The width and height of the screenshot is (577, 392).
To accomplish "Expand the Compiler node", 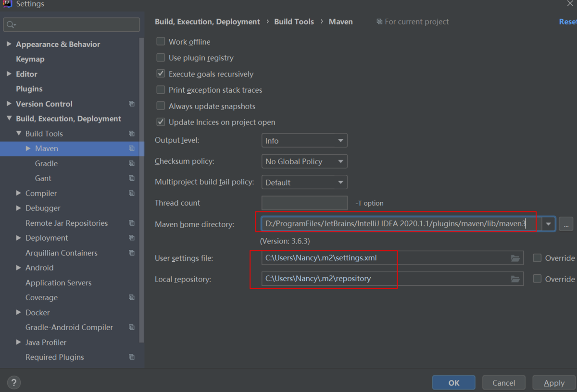I will point(18,193).
